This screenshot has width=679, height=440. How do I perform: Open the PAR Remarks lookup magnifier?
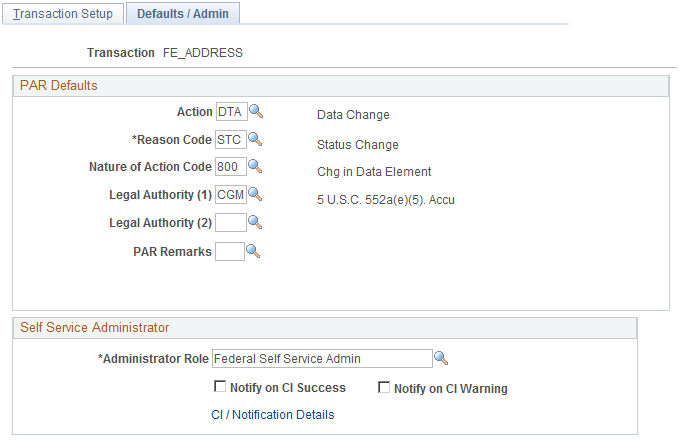[254, 252]
